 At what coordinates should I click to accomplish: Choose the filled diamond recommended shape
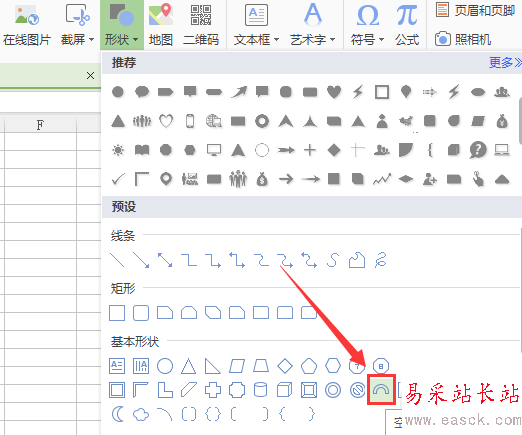tap(334, 150)
